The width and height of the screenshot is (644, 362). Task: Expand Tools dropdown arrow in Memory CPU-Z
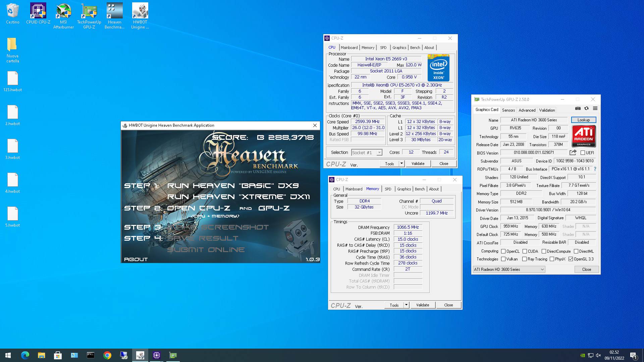(406, 305)
